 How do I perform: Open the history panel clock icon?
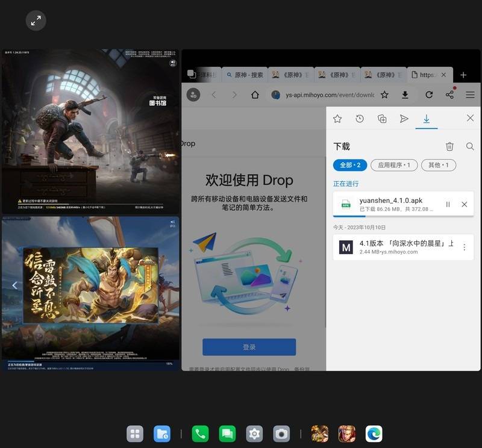click(x=360, y=119)
